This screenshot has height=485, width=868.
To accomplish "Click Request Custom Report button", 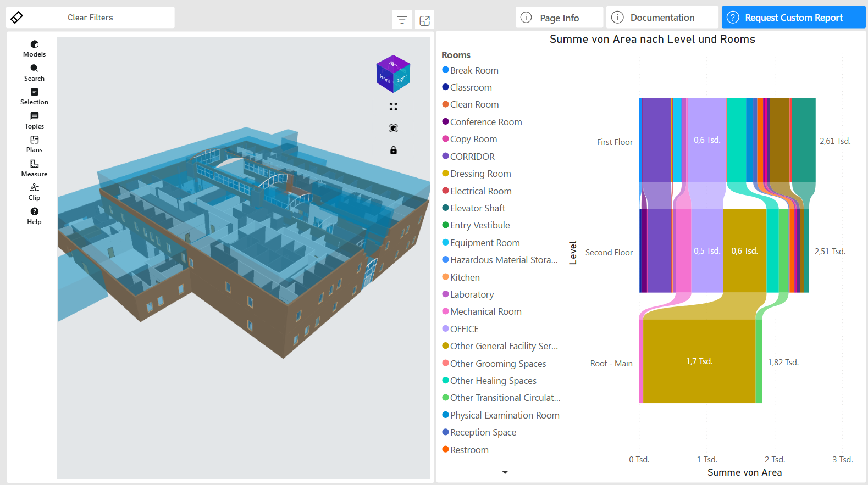I will tap(793, 18).
